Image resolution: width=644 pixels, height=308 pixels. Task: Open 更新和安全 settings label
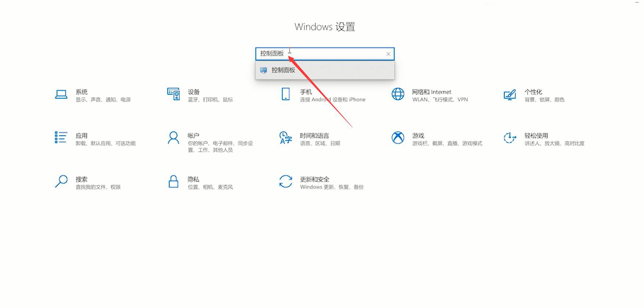[x=314, y=179]
